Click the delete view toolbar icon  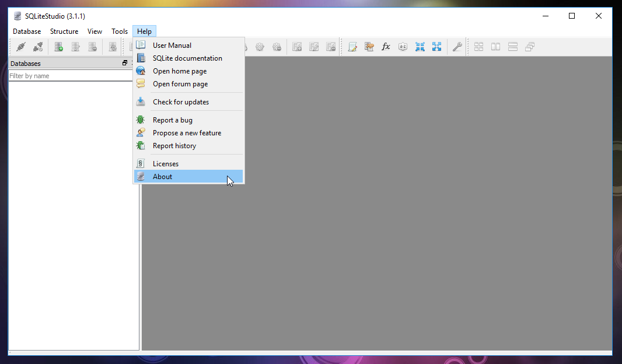click(x=331, y=47)
